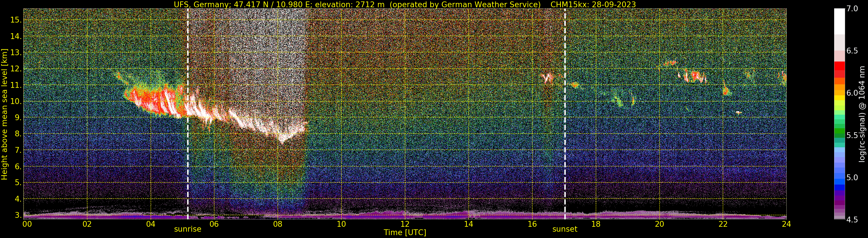The height and width of the screenshot is (238, 868).
Task: Click height axis tick '7.'
Action: tap(18, 150)
